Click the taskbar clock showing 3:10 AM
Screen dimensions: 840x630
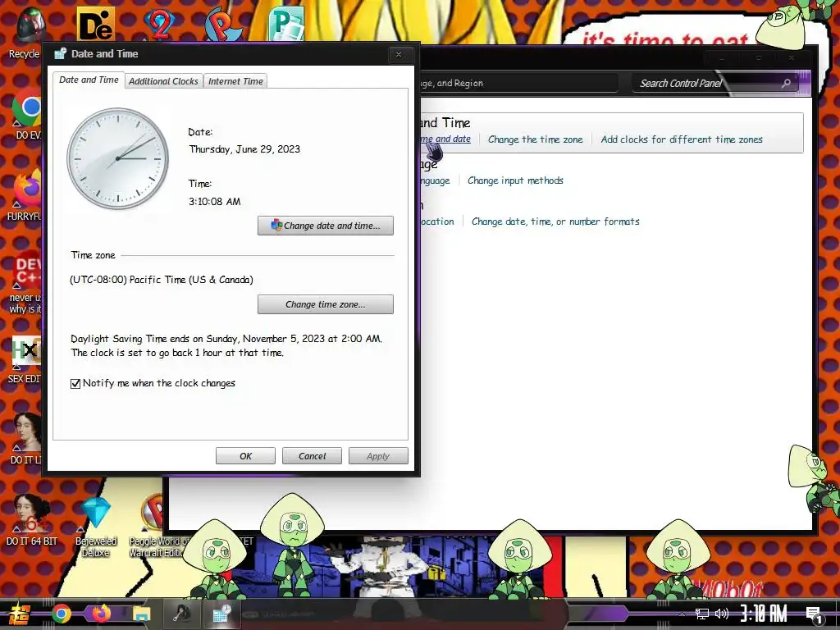coord(764,614)
